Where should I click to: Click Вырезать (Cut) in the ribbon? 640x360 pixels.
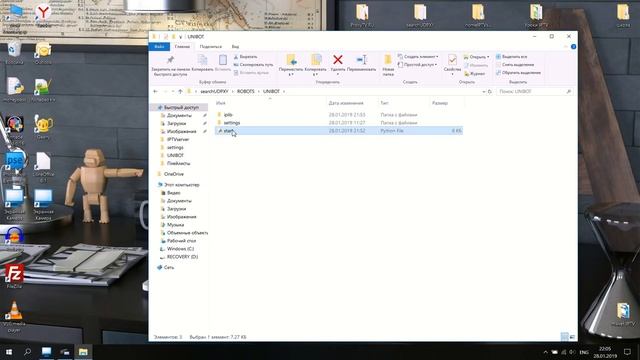point(245,57)
